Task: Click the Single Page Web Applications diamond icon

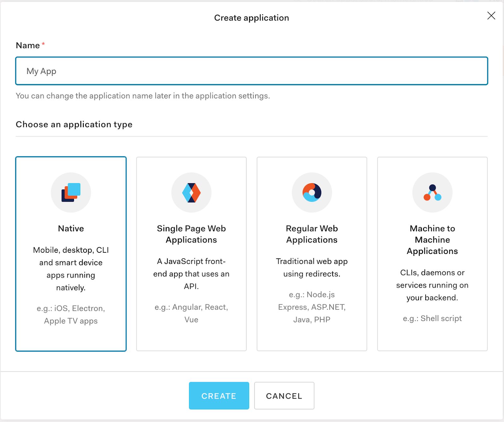Action: 191,192
